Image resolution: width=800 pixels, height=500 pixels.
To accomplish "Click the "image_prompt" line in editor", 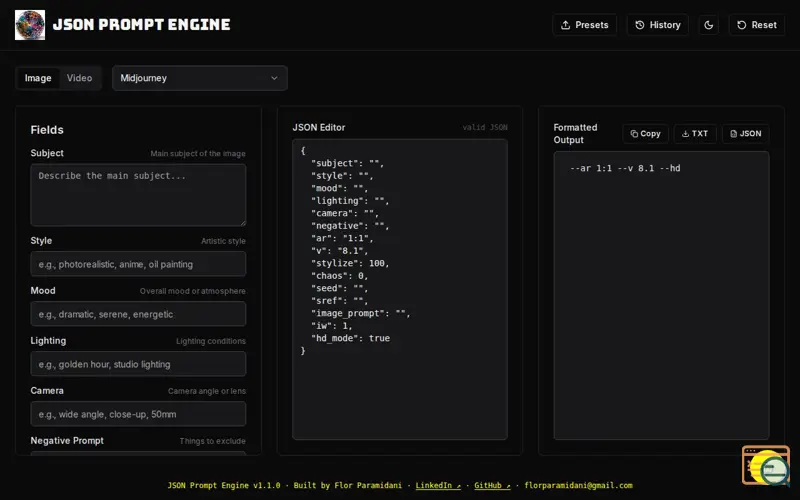I will click(x=361, y=313).
